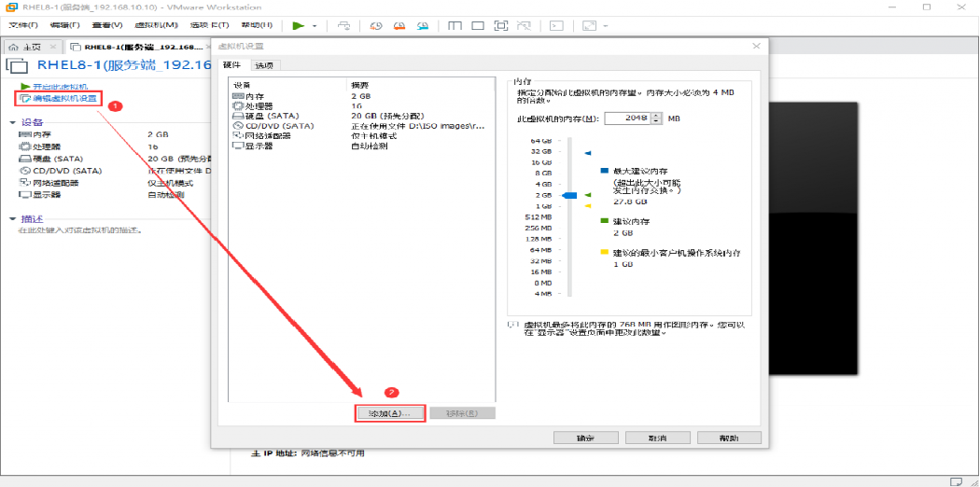
Task: Open the stretch display dropdown arrow
Action: [605, 26]
